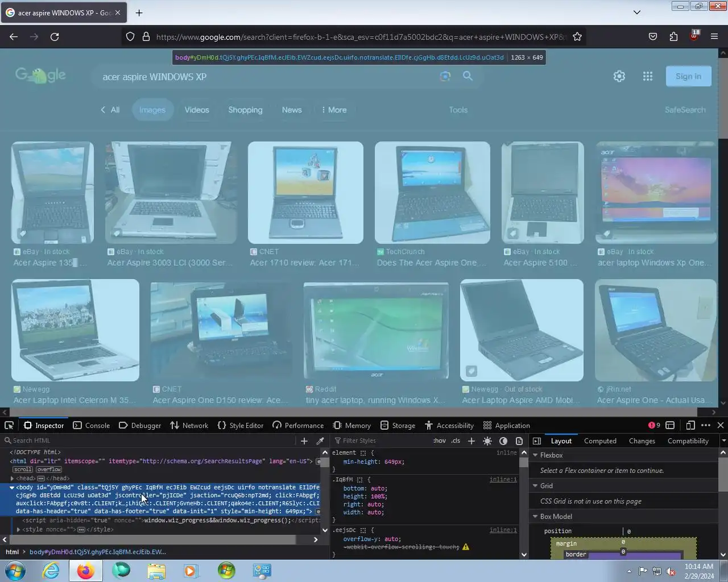Open the Storage tab
The image size is (728, 582).
[x=398, y=425]
